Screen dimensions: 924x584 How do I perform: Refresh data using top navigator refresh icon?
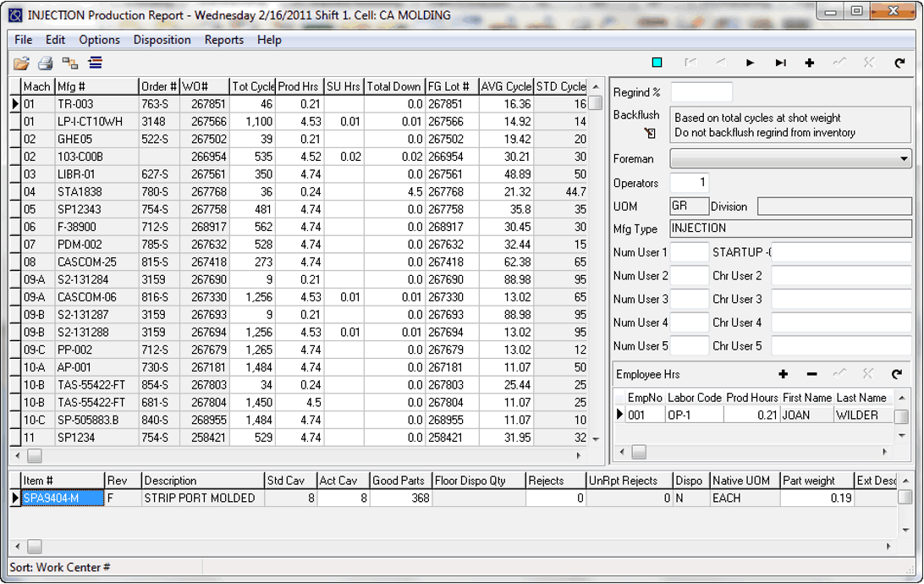(x=899, y=63)
